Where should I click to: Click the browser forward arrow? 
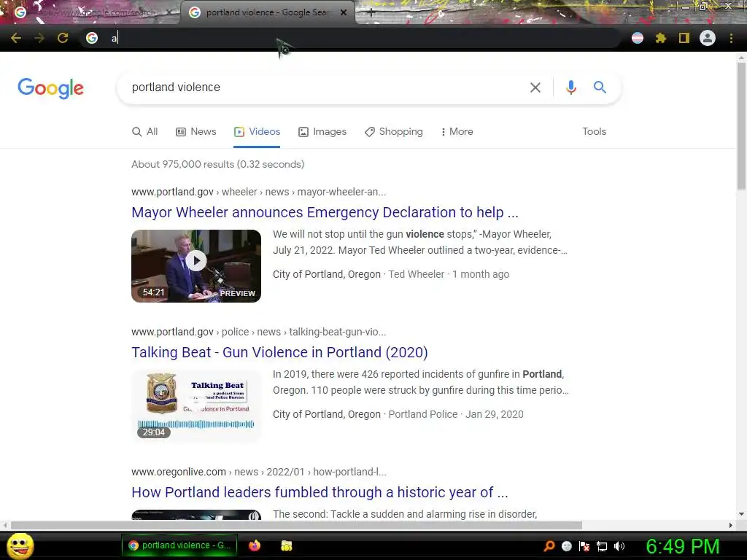pyautogui.click(x=39, y=38)
